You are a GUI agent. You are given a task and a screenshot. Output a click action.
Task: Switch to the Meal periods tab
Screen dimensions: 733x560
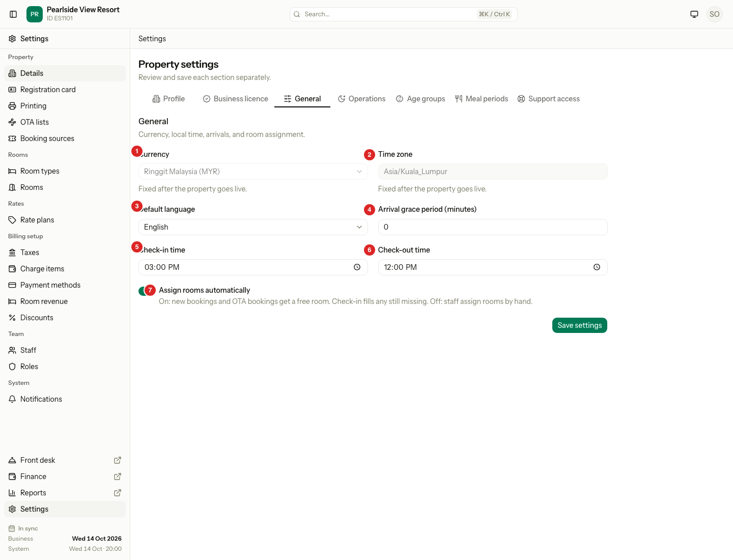click(x=482, y=99)
